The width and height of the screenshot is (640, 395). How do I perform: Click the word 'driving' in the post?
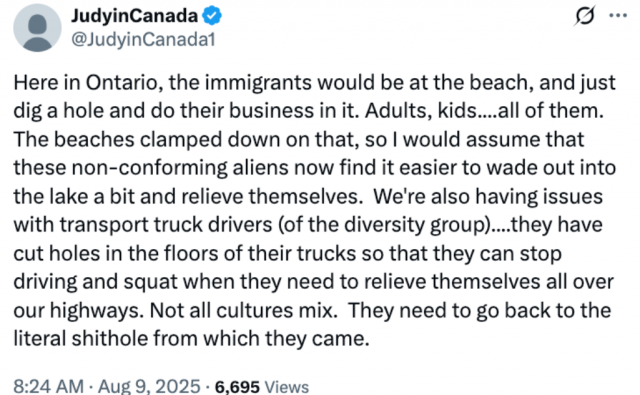pos(45,282)
